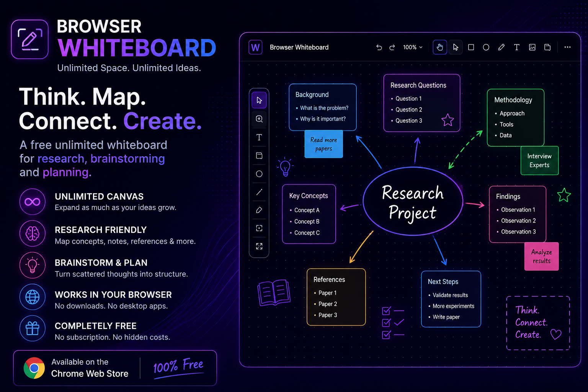Click the lightbulb Brainstorm & Plan icon
Screen dimensions: 588x392
33,265
